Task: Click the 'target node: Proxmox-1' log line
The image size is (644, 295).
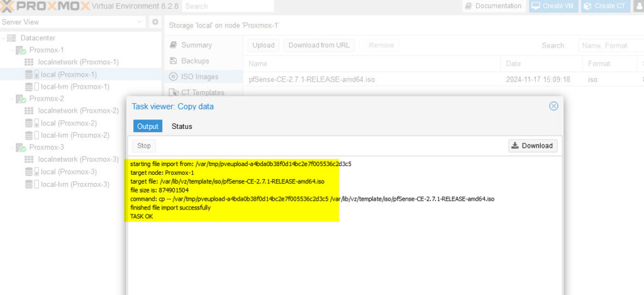Action: pyautogui.click(x=162, y=172)
